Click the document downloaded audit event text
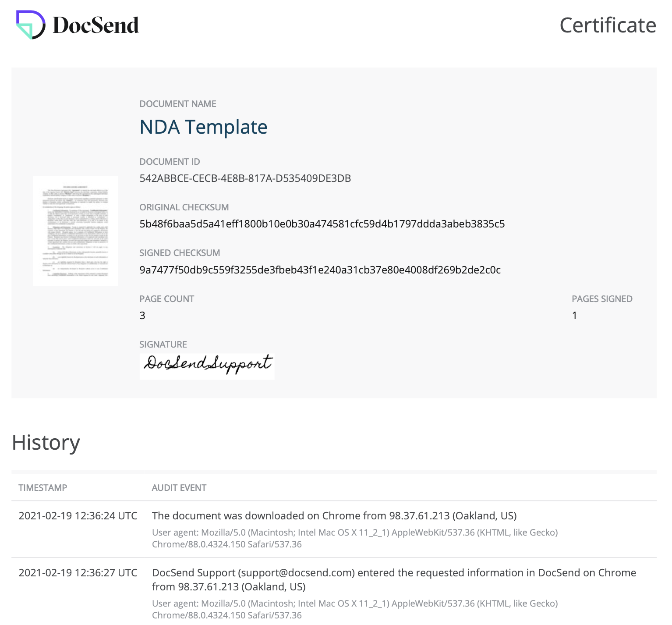Screen dimensions: 672x625 click(334, 516)
